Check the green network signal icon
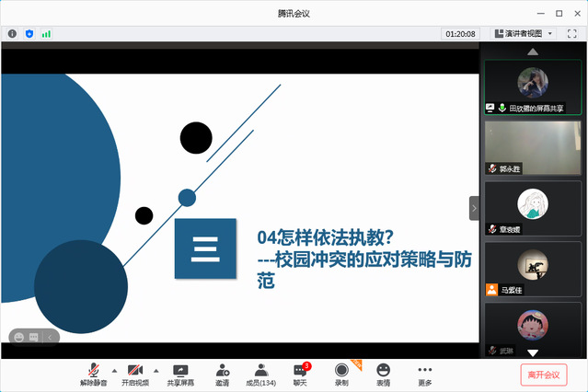The width and height of the screenshot is (588, 392). click(x=46, y=34)
